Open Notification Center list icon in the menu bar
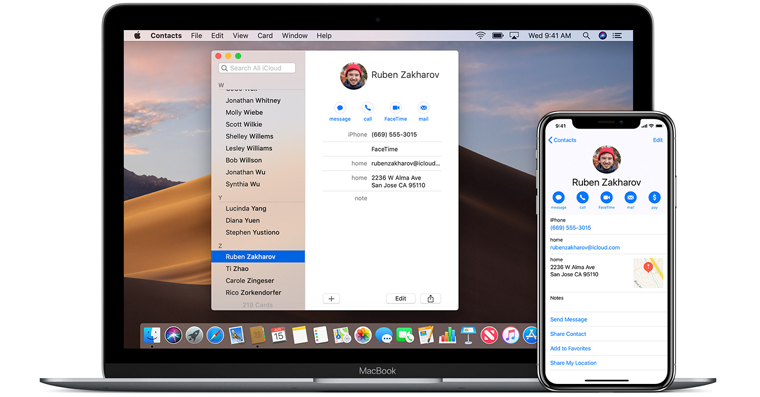Viewport: 760px width, 397px height. 617,35
